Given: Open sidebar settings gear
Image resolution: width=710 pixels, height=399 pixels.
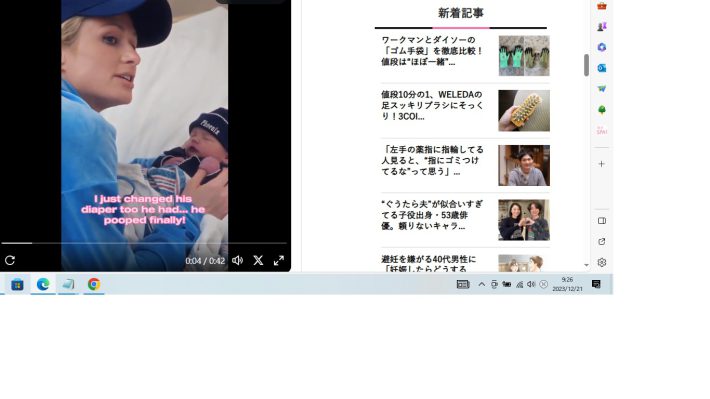Looking at the screenshot, I should (601, 262).
